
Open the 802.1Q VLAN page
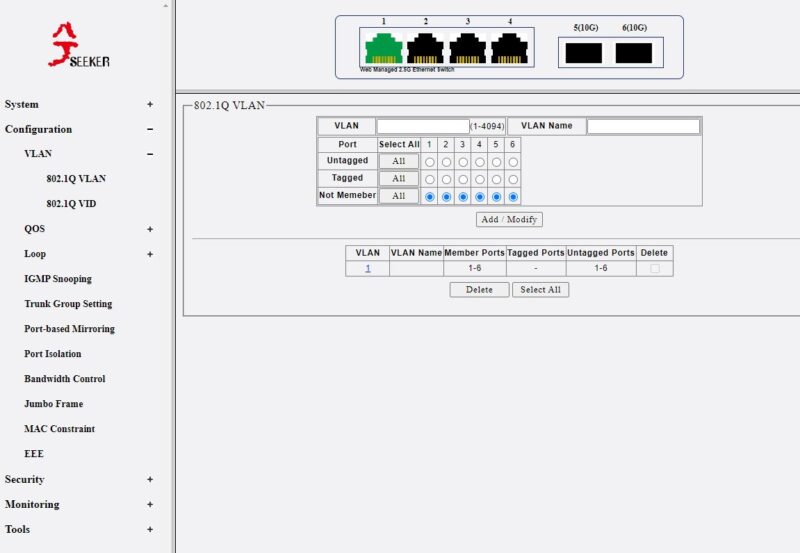(x=76, y=179)
